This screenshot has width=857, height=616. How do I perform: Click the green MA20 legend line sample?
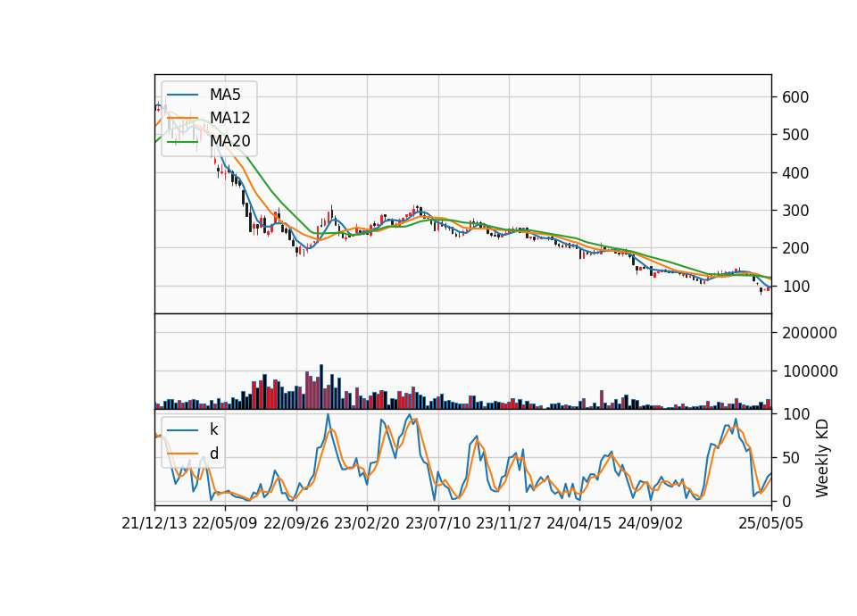coord(182,141)
